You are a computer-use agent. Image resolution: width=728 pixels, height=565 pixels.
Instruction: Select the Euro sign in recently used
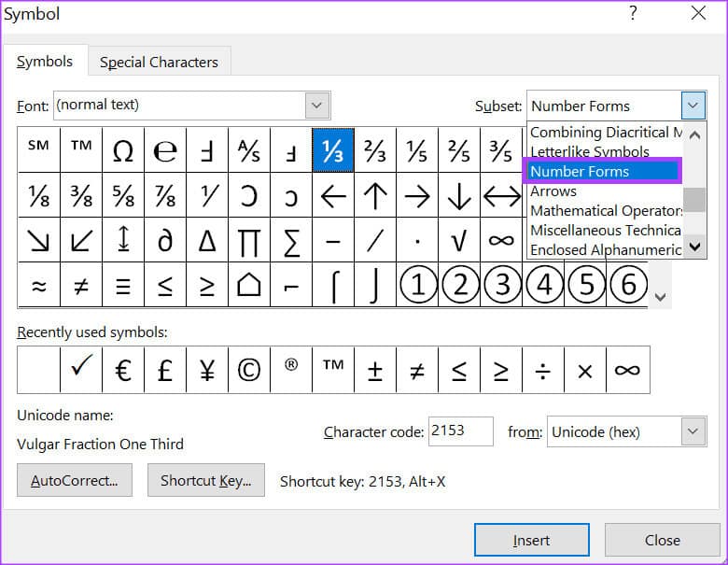pyautogui.click(x=123, y=370)
